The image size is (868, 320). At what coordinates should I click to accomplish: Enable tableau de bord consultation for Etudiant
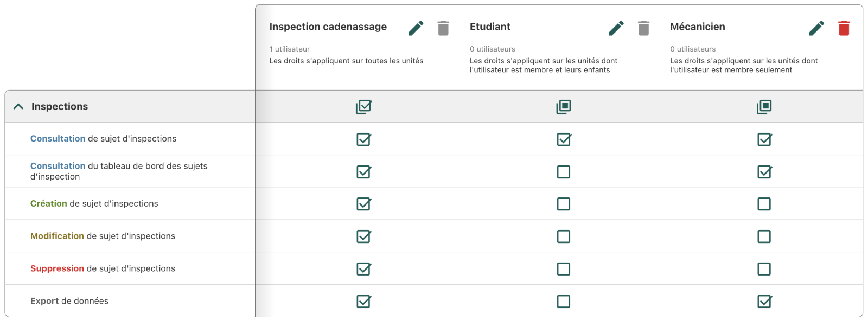[x=564, y=172]
